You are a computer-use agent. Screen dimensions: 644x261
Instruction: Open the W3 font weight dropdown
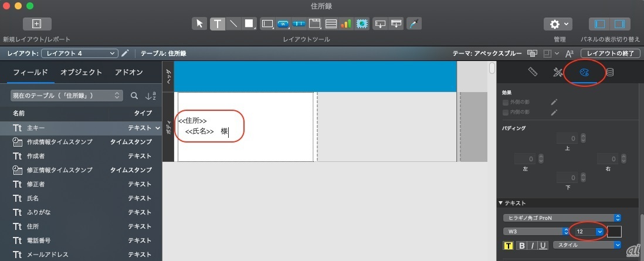[x=535, y=232]
